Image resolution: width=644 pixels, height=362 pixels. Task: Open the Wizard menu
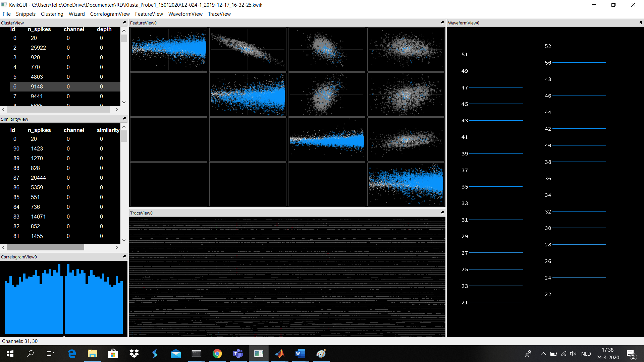pyautogui.click(x=76, y=14)
